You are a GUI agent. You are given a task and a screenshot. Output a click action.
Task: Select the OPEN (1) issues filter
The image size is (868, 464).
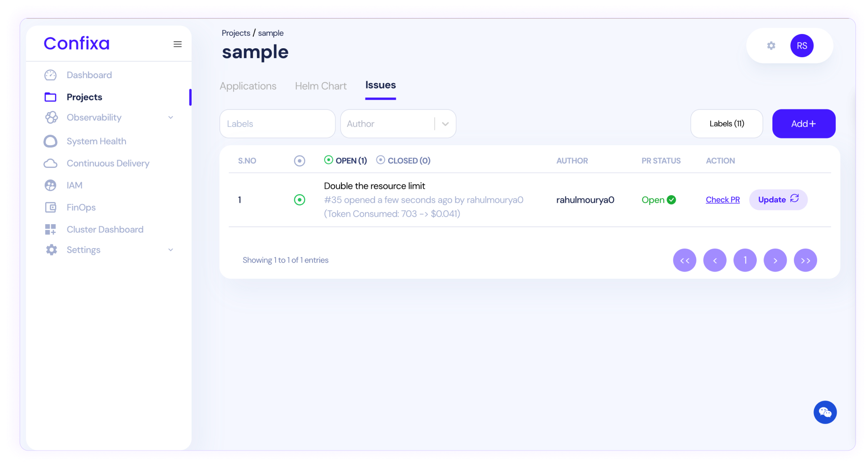pos(346,160)
